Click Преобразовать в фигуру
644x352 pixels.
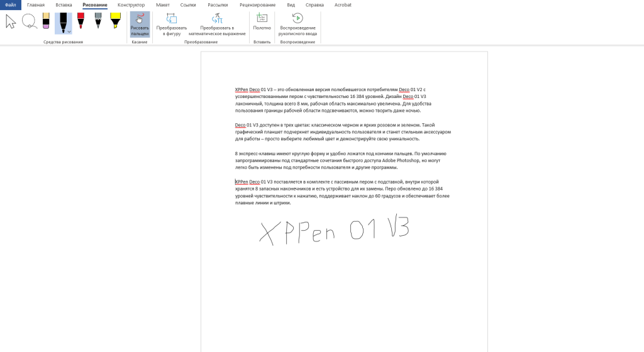coord(172,25)
